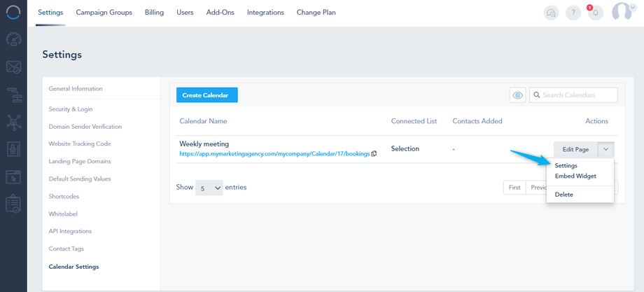Click the help question mark icon
This screenshot has height=292, width=644.
pos(574,12)
